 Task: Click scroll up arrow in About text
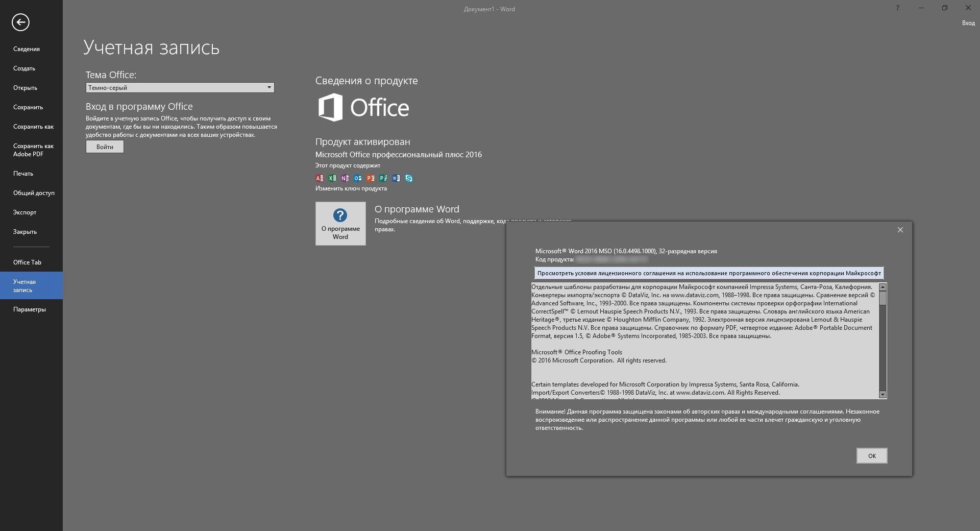pyautogui.click(x=883, y=287)
